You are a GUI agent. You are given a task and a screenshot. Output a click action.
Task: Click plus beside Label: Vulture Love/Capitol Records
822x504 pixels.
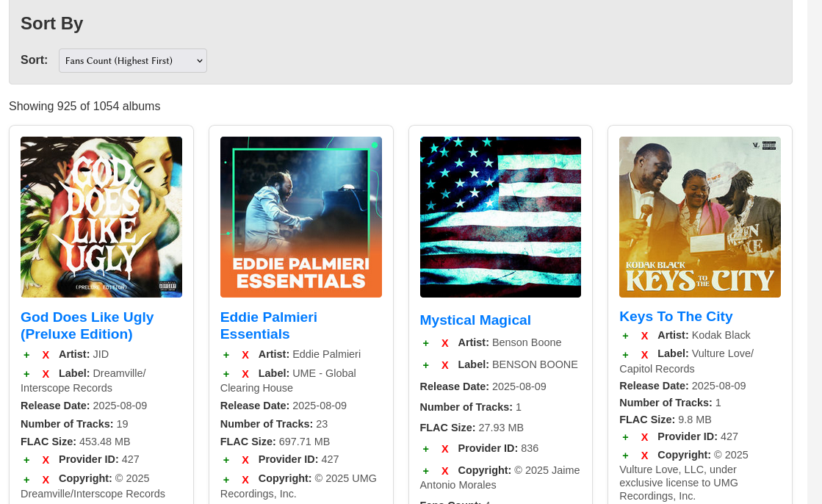click(625, 355)
